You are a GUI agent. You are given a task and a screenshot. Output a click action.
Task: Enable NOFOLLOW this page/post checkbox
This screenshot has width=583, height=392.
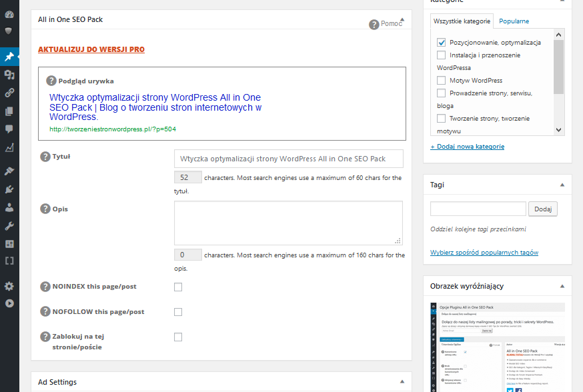[x=178, y=312]
